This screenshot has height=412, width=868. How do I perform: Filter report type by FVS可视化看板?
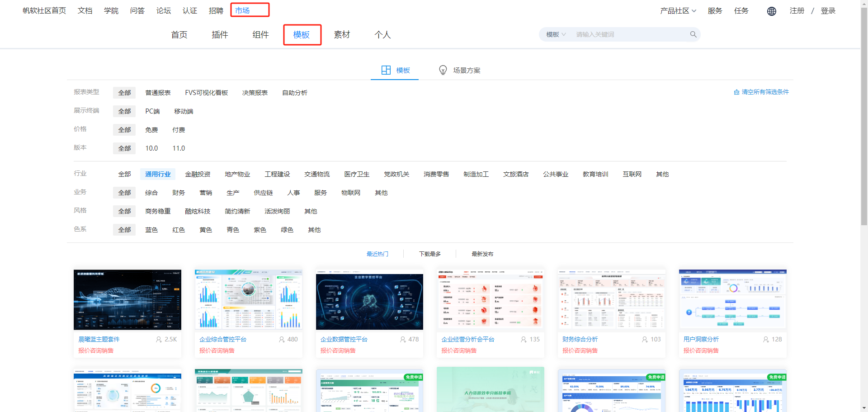coord(207,93)
